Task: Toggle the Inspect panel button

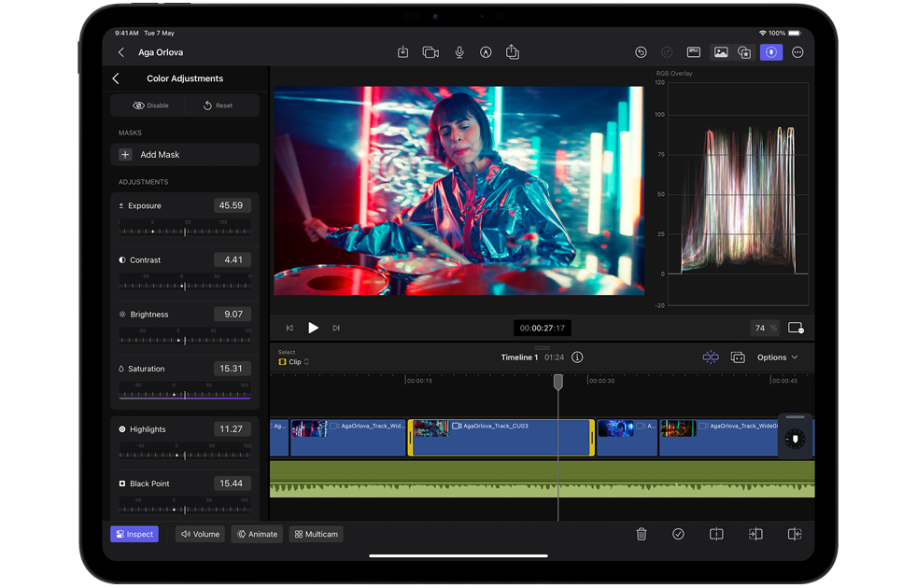Action: coord(134,534)
